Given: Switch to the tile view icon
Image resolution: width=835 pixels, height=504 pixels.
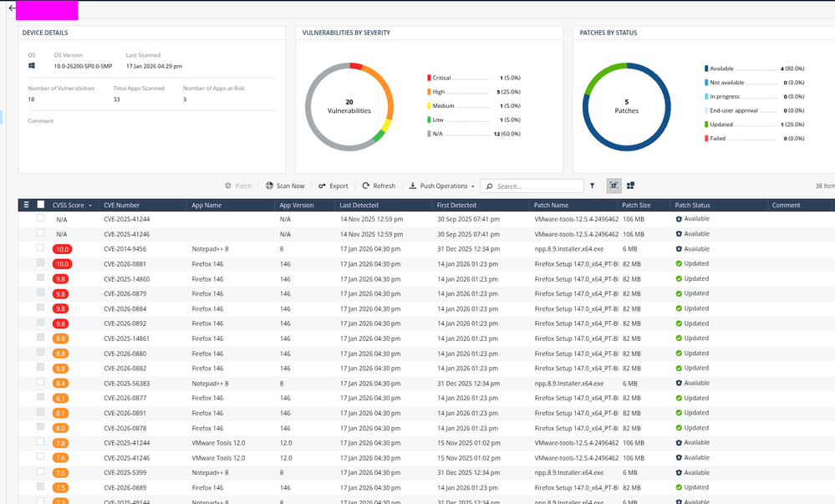Looking at the screenshot, I should [630, 186].
